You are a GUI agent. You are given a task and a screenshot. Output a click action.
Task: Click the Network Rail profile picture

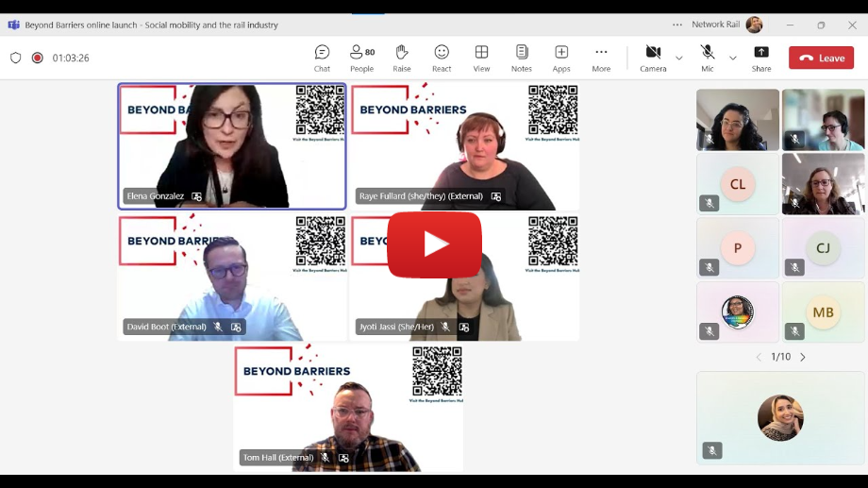point(754,25)
